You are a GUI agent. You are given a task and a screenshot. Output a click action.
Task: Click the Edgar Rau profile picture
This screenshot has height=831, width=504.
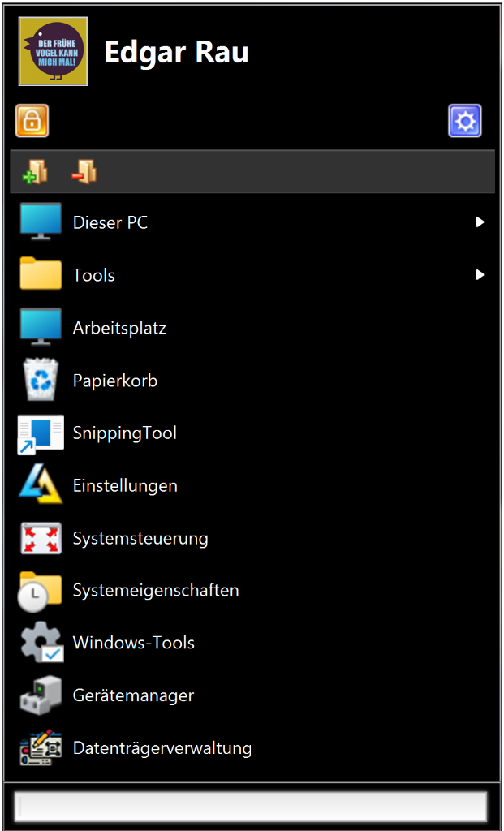53,51
